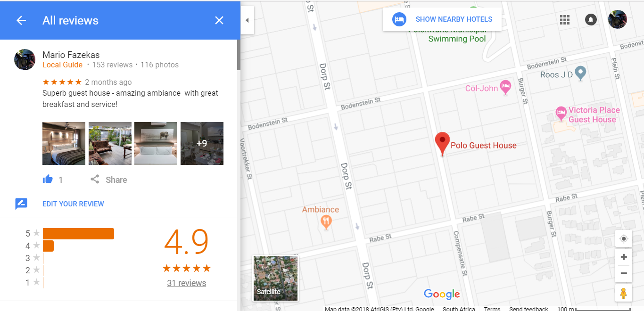Click EDIT YOUR REVIEW link
The height and width of the screenshot is (311, 644).
pyautogui.click(x=73, y=204)
